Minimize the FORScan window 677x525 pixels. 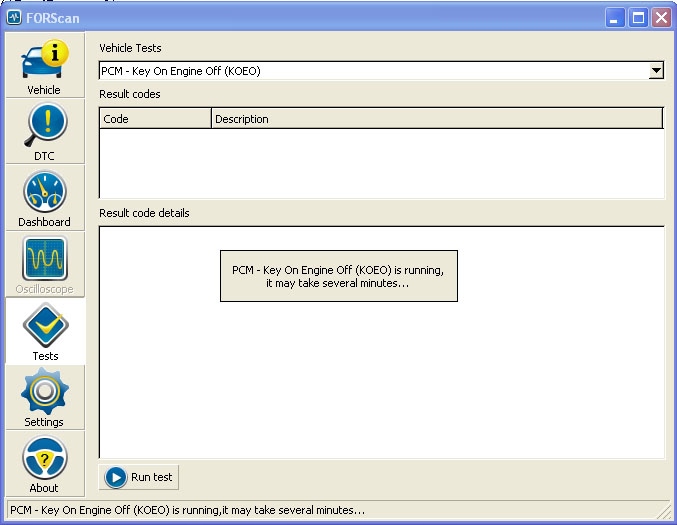pyautogui.click(x=615, y=17)
